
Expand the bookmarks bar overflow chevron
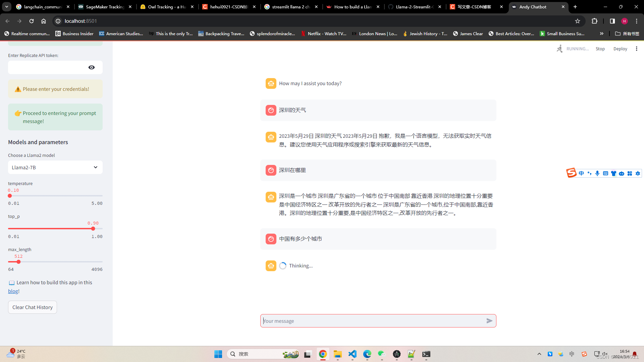click(x=602, y=34)
